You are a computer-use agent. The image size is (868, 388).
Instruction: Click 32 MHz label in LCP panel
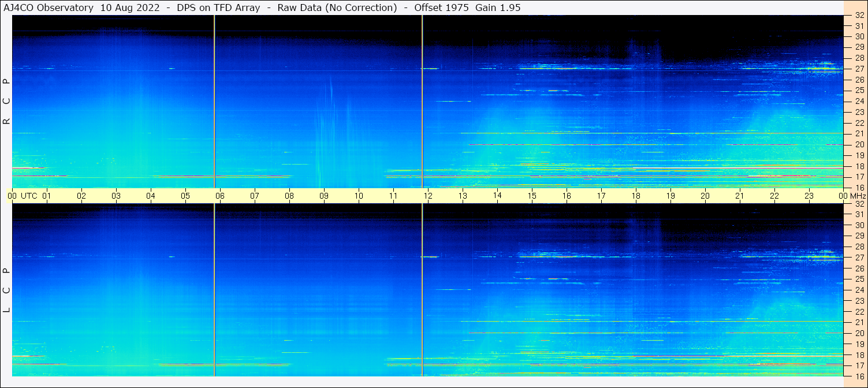click(x=859, y=203)
